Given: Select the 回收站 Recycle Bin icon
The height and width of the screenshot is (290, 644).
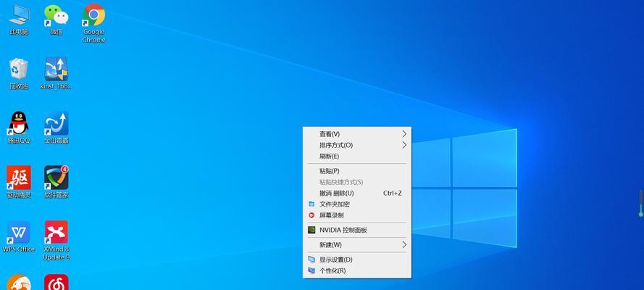Looking at the screenshot, I should 19,74.
